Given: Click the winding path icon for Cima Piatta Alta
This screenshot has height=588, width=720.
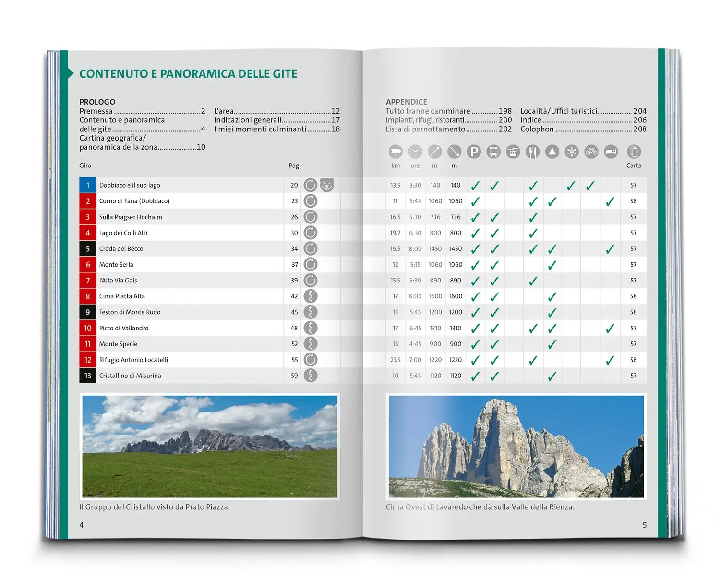Looking at the screenshot, I should tap(311, 296).
